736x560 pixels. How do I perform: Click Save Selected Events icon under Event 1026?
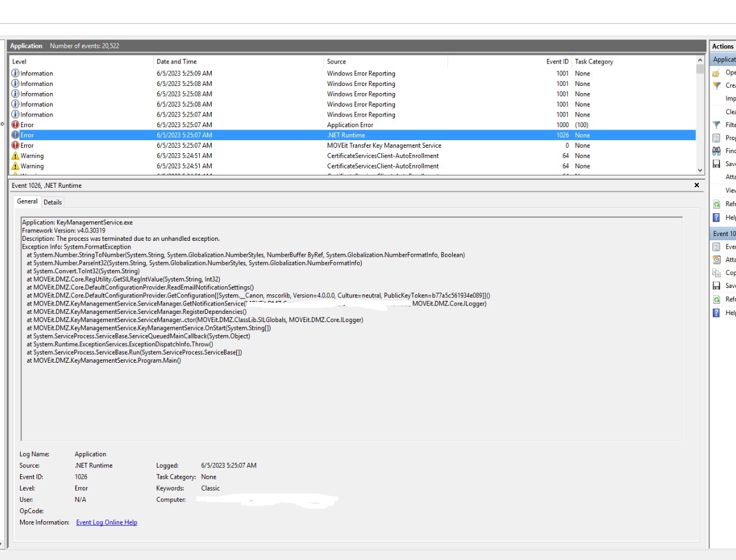[x=716, y=286]
